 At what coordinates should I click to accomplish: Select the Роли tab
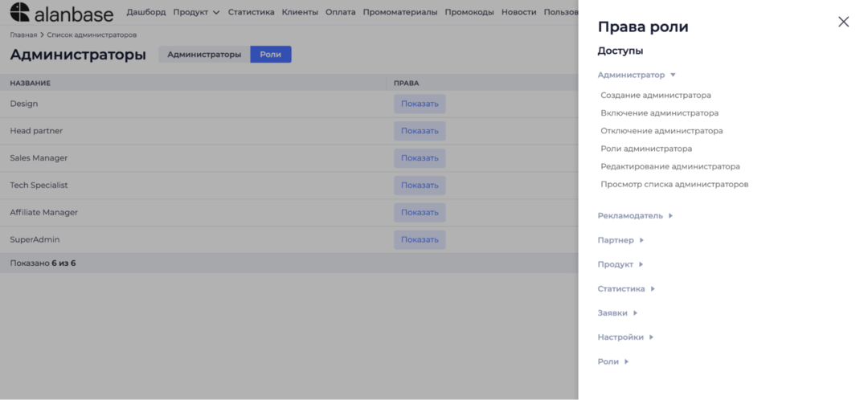pos(271,55)
